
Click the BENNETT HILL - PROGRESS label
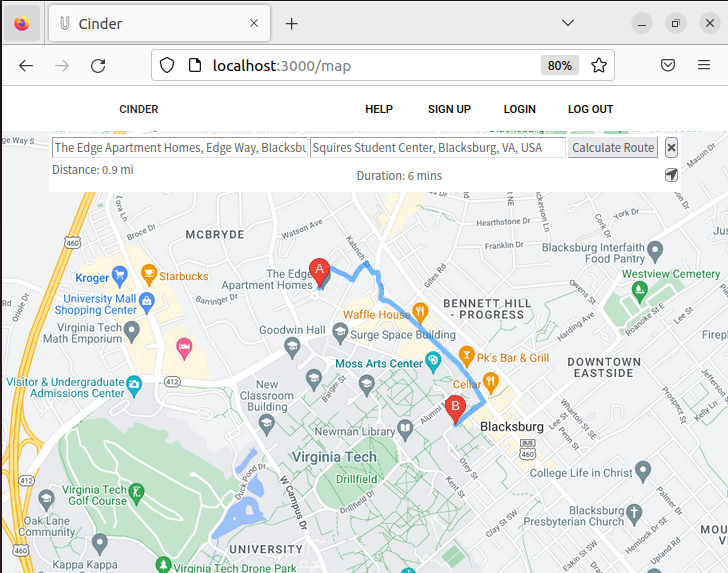coord(487,309)
